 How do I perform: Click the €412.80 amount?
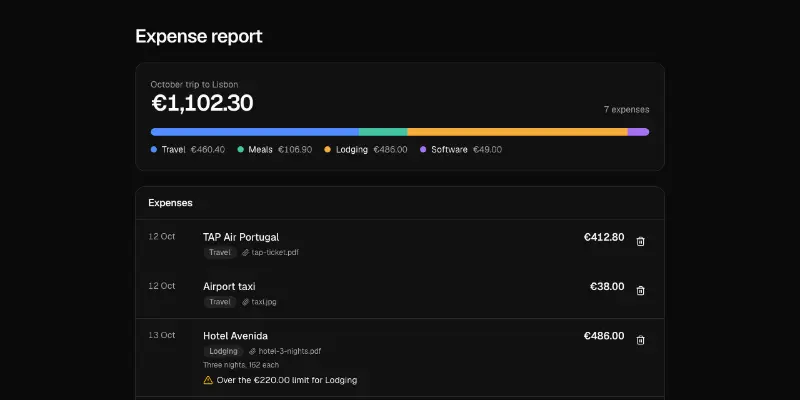click(604, 237)
